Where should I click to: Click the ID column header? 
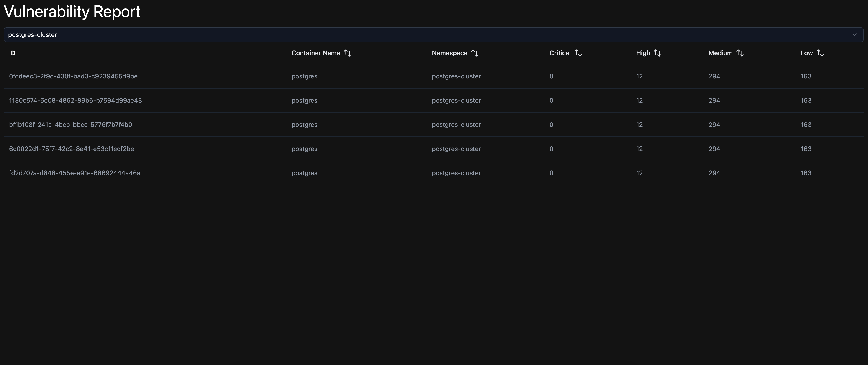[x=13, y=53]
